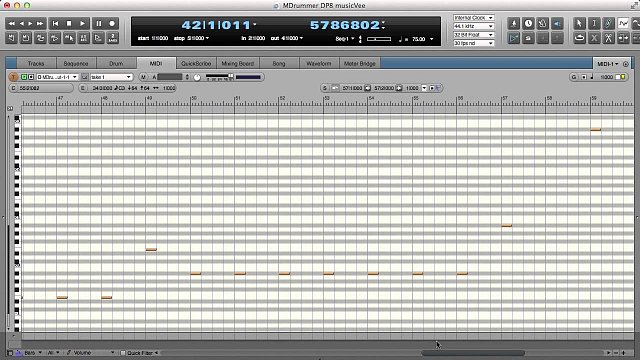Select the arrow pointer tool
This screenshot has width=640, height=360.
(579, 24)
